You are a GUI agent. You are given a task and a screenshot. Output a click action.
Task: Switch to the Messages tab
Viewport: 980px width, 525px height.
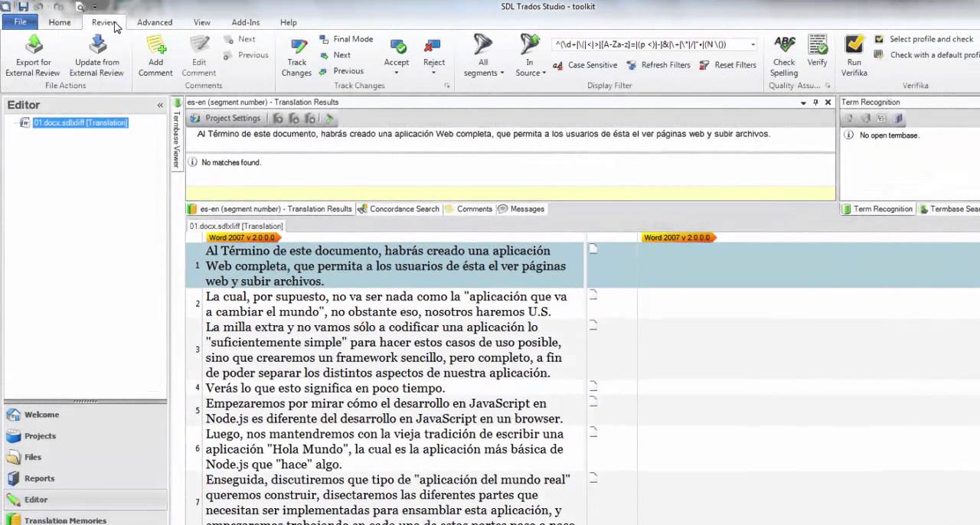[x=521, y=209]
